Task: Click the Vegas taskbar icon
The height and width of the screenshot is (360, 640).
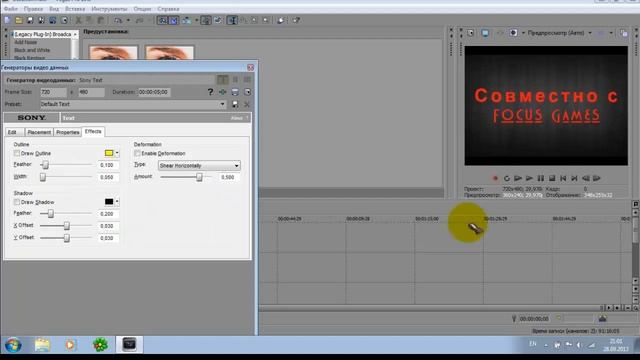Action: click(x=129, y=344)
